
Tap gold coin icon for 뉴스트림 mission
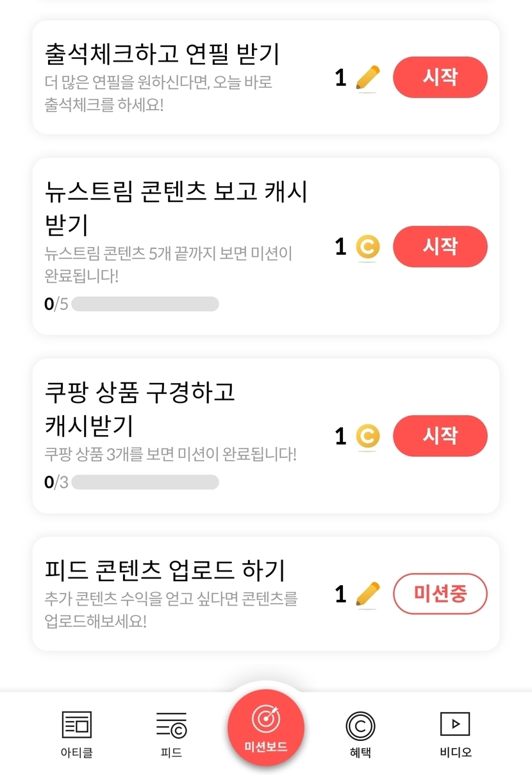tap(367, 247)
